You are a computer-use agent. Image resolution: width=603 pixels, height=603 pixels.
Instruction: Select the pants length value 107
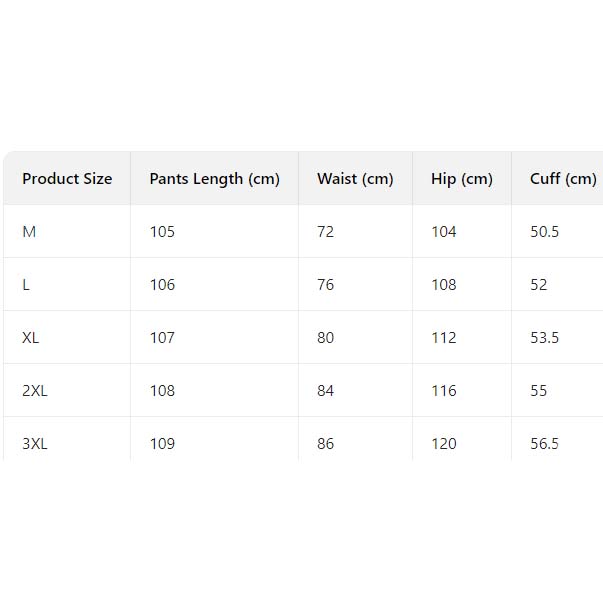click(162, 338)
